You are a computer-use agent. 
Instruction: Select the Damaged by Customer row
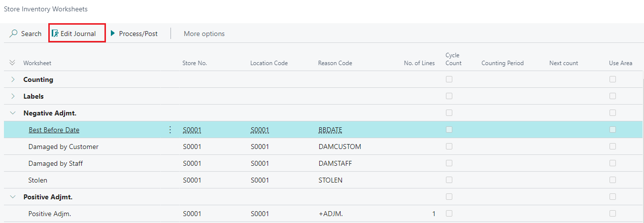(x=63, y=147)
